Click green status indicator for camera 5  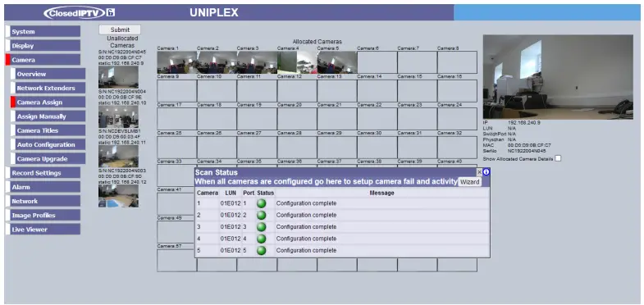tap(261, 250)
